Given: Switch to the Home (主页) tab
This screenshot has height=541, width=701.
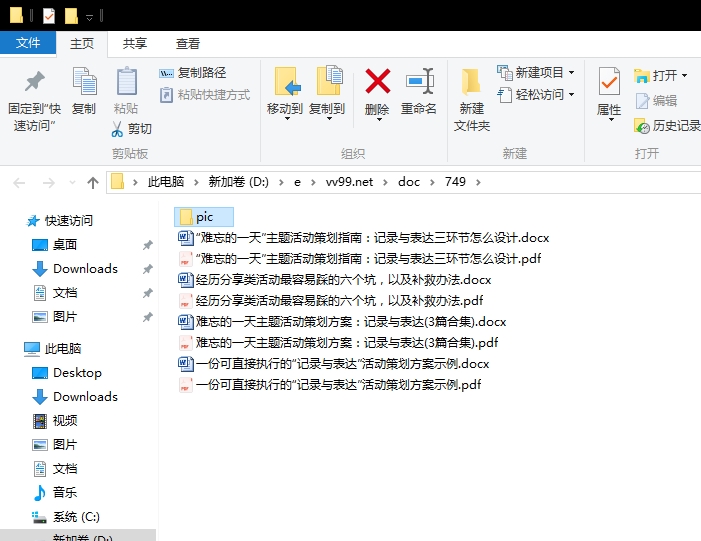Looking at the screenshot, I should [x=82, y=43].
